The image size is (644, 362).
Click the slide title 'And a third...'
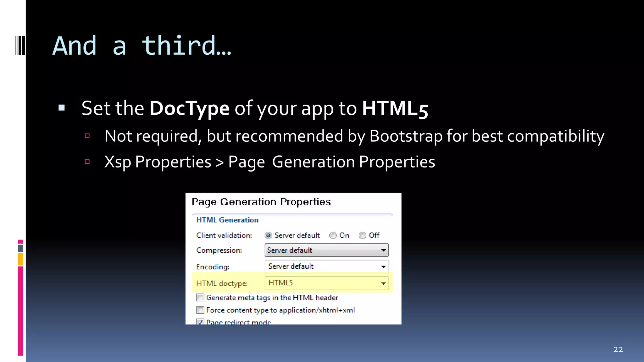142,46
